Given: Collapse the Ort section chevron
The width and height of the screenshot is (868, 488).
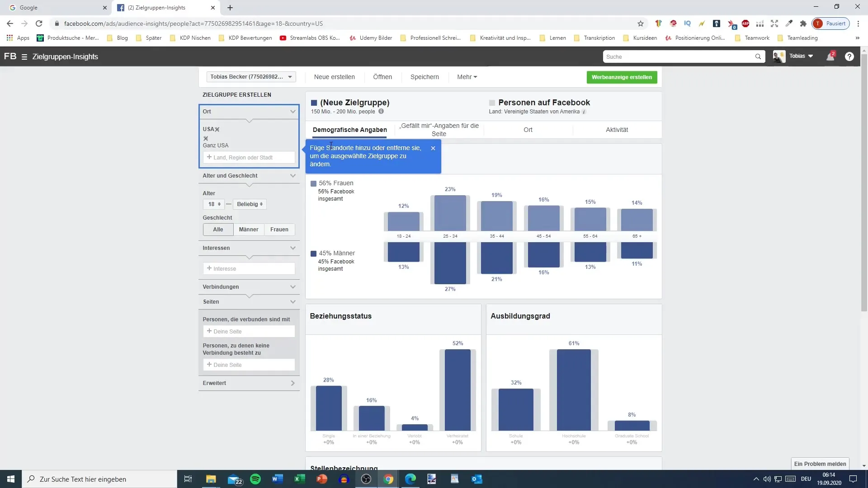Looking at the screenshot, I should (293, 112).
